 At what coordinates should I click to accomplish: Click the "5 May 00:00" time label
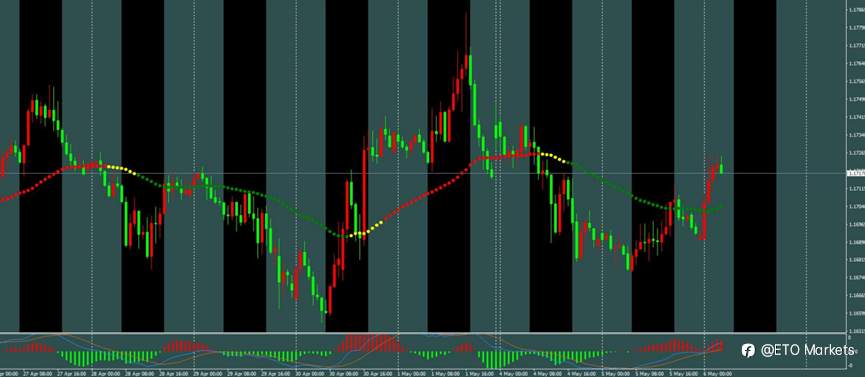[616, 374]
